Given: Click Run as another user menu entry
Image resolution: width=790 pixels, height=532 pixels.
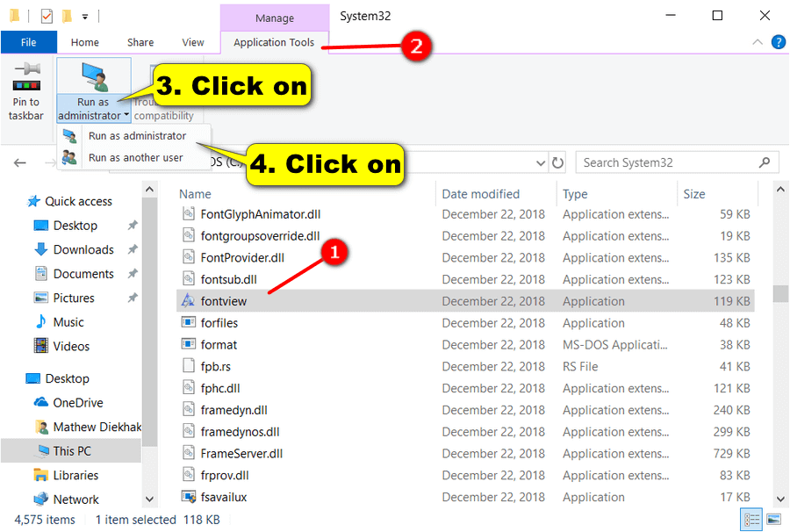Looking at the screenshot, I should click(136, 159).
